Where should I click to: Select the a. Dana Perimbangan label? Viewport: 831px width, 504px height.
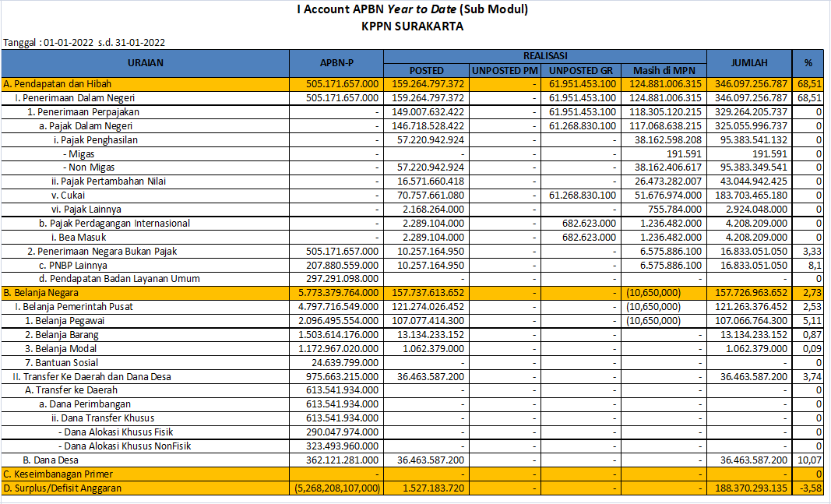tap(85, 404)
